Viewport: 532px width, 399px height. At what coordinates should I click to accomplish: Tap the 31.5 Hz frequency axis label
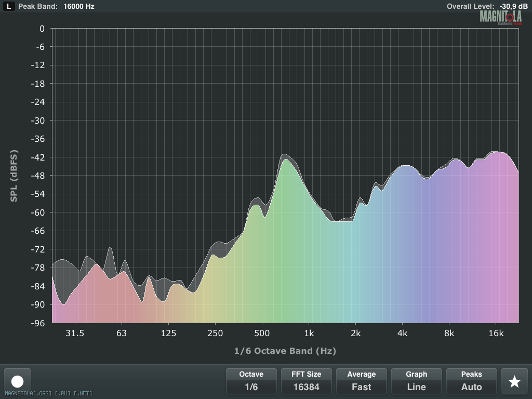pyautogui.click(x=75, y=333)
